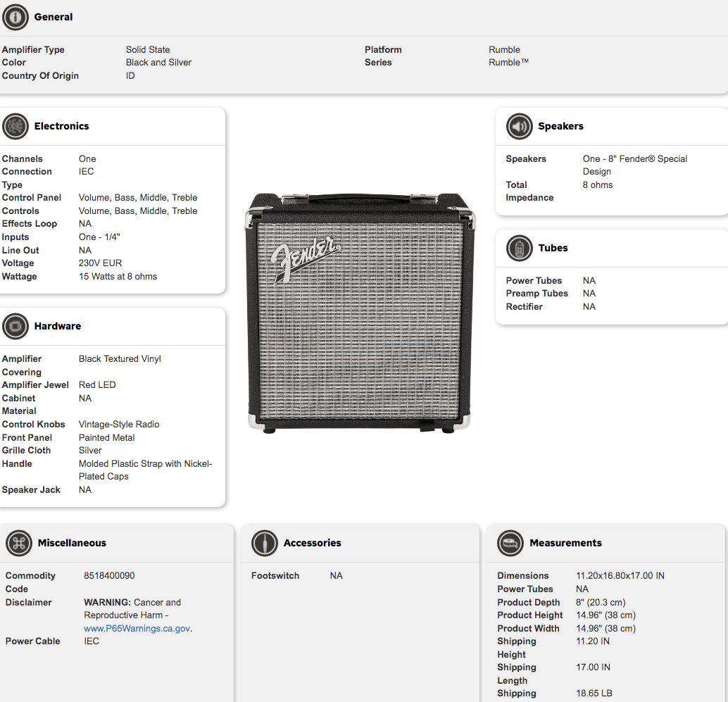
Task: Select the Front Panel value 'Painted Metal'
Action: pyautogui.click(x=106, y=437)
